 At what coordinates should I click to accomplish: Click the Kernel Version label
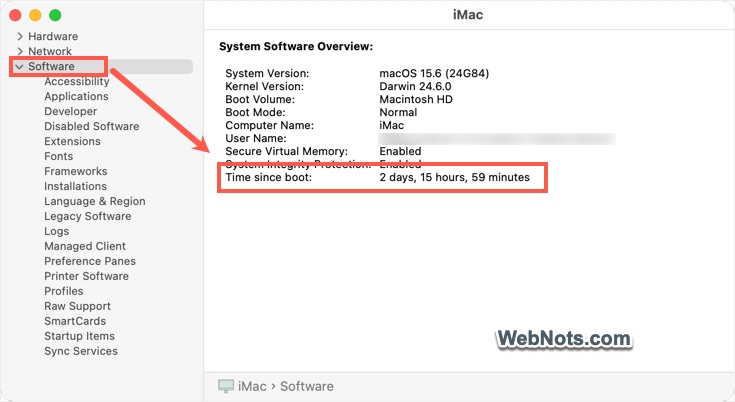[264, 86]
